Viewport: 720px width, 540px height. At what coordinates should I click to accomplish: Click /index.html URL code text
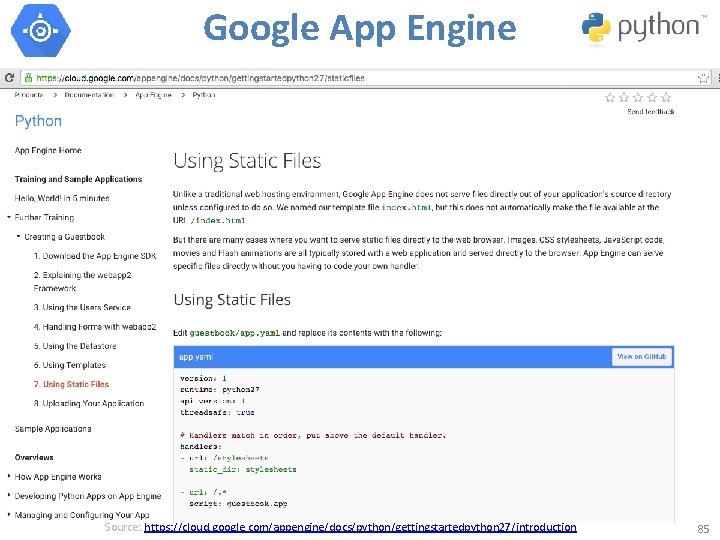point(218,220)
